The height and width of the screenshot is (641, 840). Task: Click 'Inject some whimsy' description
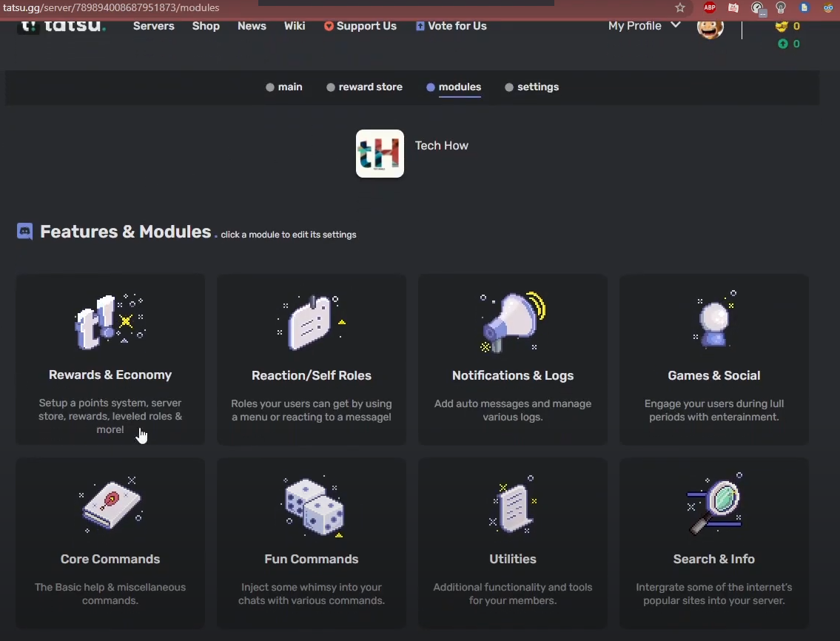point(312,594)
